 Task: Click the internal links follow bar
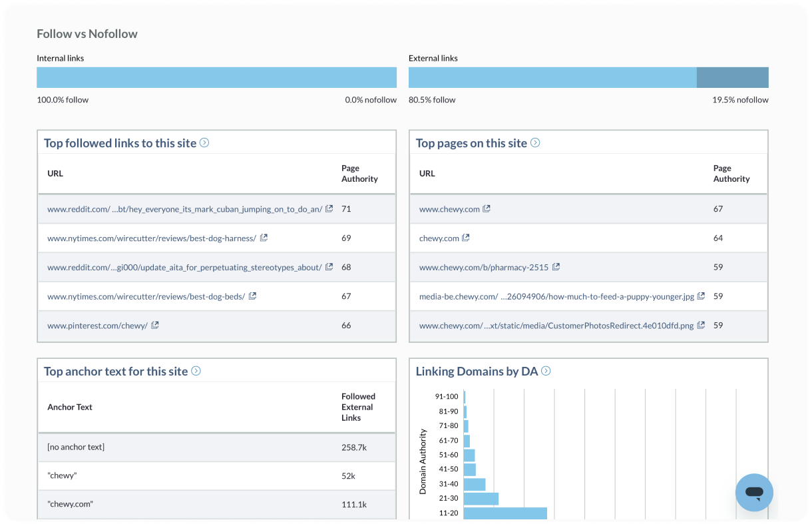click(216, 77)
